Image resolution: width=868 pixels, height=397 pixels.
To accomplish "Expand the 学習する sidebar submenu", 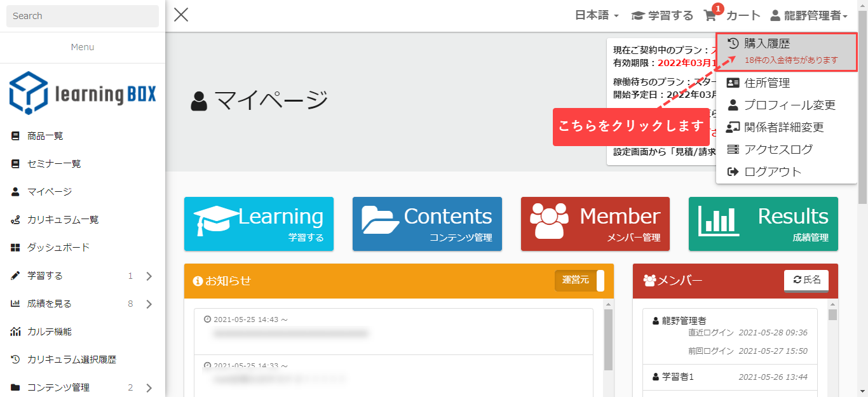I will [x=149, y=276].
